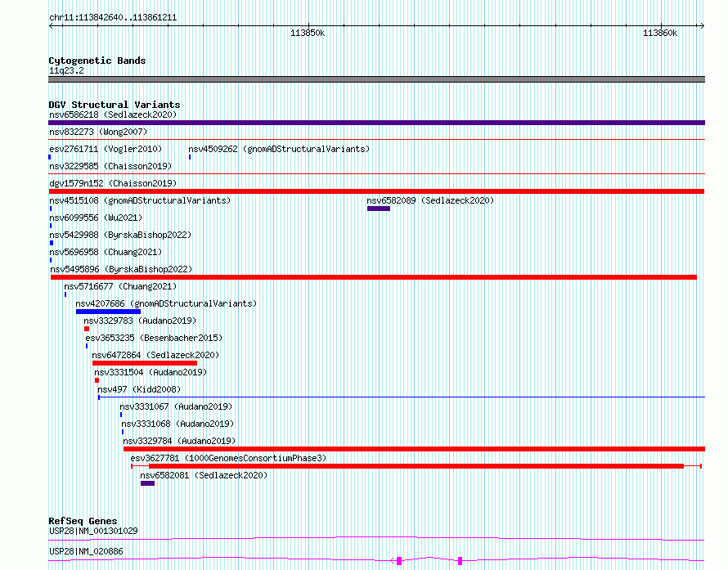Click the left magenta exon of USP28|NM_020886

coord(399,561)
